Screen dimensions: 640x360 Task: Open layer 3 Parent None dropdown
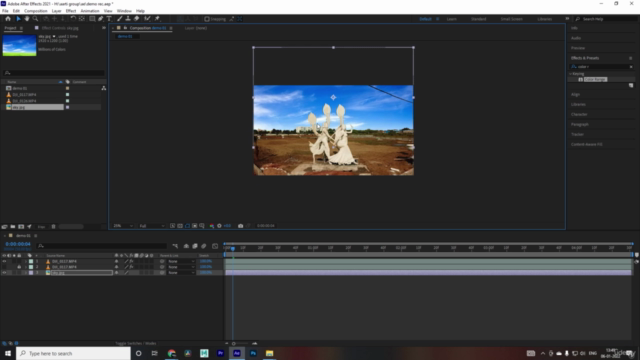181,272
